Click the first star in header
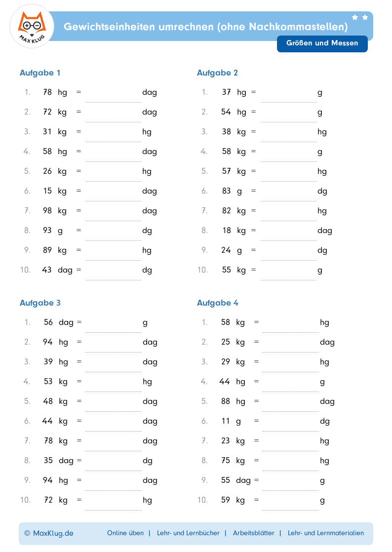 click(355, 17)
